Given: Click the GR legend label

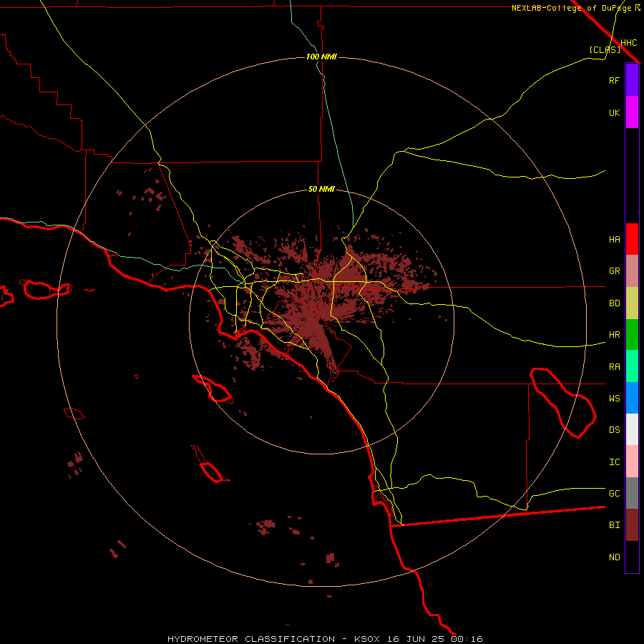Looking at the screenshot, I should click(615, 271).
